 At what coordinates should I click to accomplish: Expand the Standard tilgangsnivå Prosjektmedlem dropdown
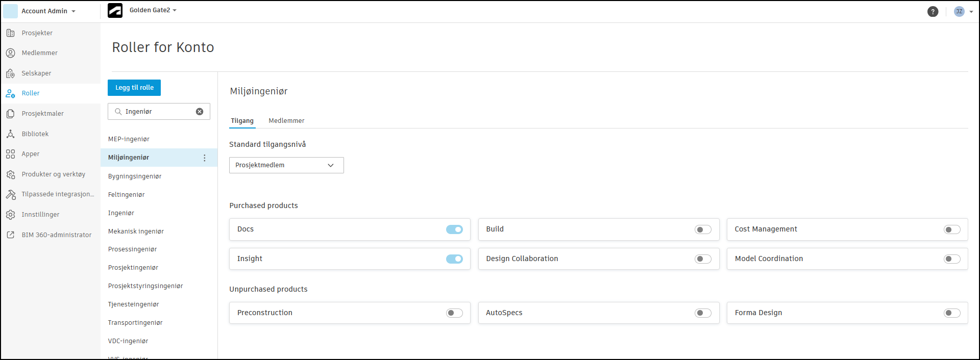pyautogui.click(x=286, y=165)
